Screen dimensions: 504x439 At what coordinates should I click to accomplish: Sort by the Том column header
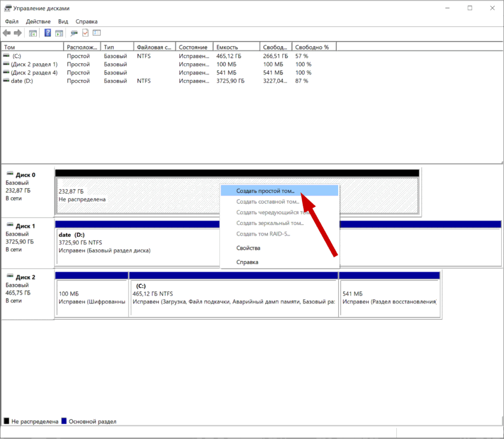pyautogui.click(x=32, y=47)
